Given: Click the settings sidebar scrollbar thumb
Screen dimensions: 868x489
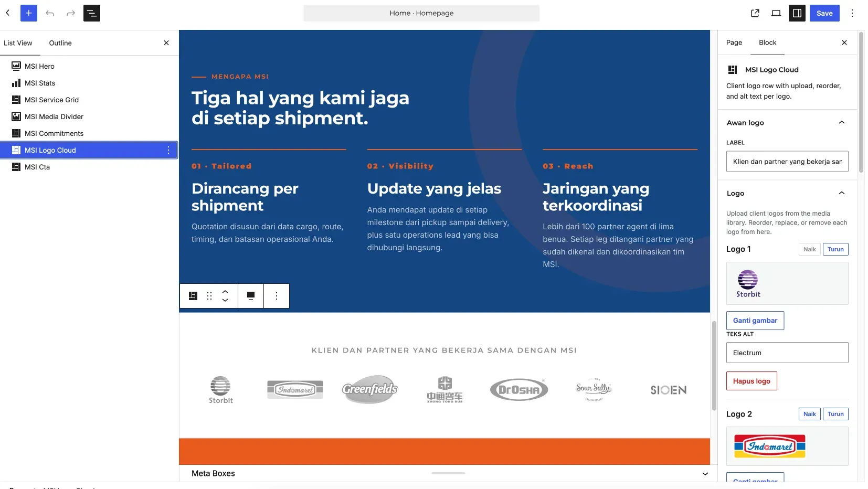Looking at the screenshot, I should pyautogui.click(x=861, y=102).
